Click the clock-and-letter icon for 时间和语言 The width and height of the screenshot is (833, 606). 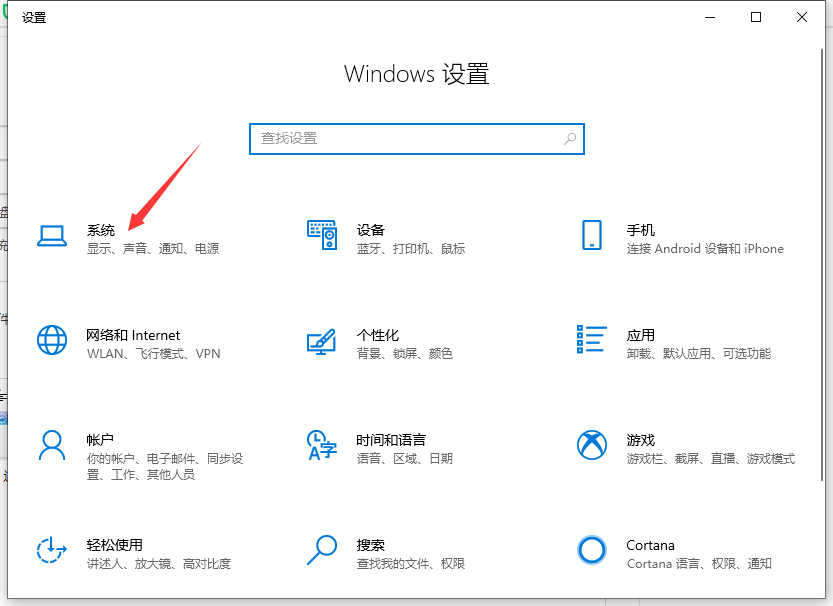(x=321, y=445)
